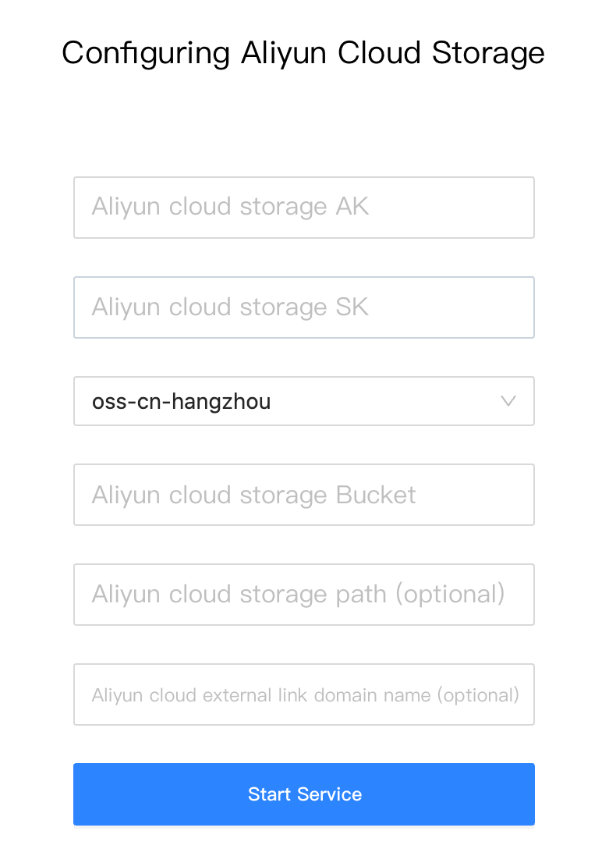
Task: Expand the endpoint region selector
Action: pyautogui.click(x=303, y=401)
